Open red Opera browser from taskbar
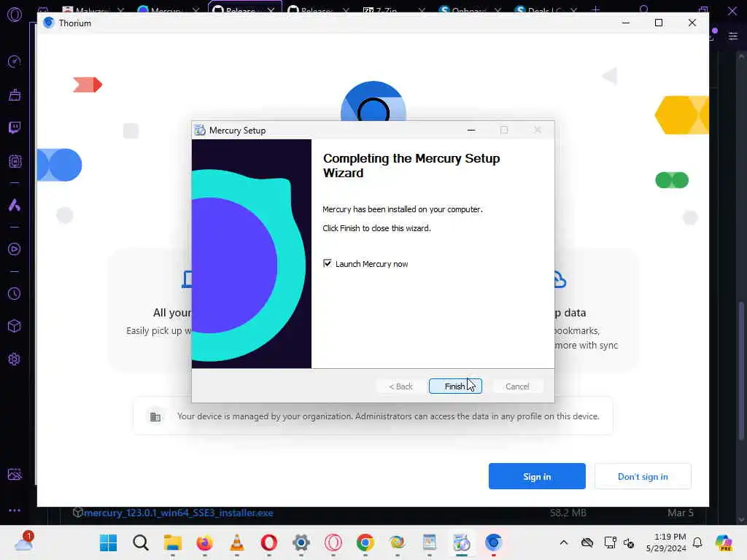 [x=268, y=542]
